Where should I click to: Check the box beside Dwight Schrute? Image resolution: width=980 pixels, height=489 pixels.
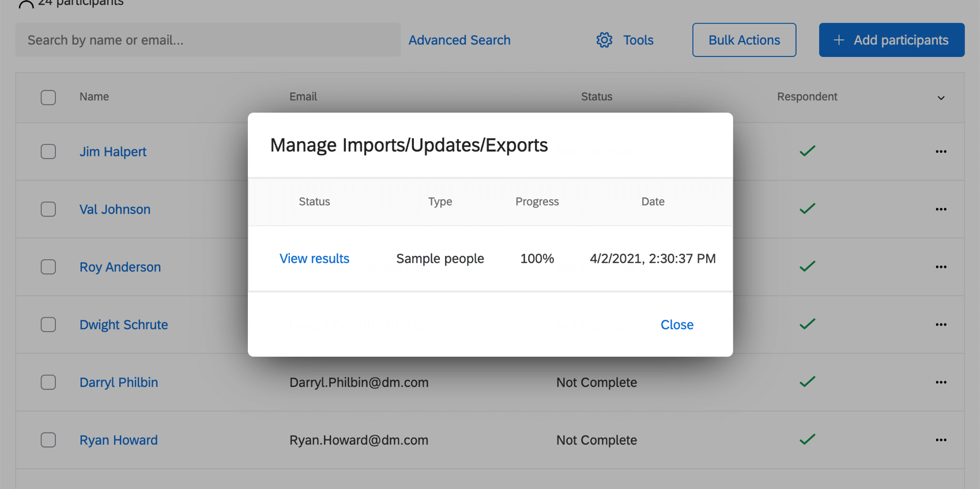[x=48, y=325]
